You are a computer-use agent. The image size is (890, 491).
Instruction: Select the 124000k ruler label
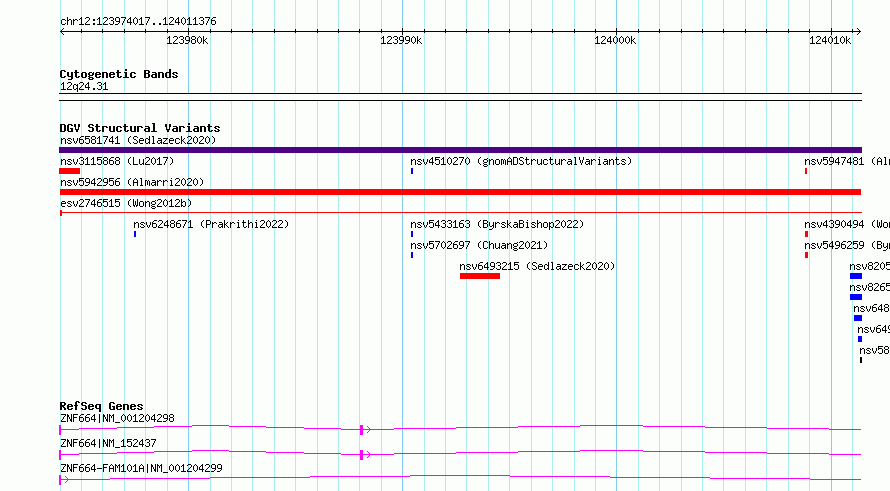click(615, 40)
